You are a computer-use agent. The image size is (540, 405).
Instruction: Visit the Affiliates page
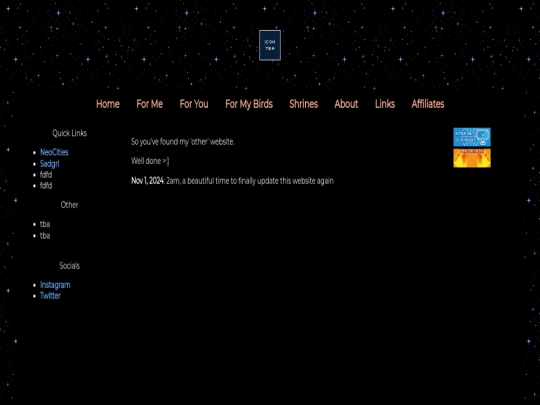click(428, 104)
